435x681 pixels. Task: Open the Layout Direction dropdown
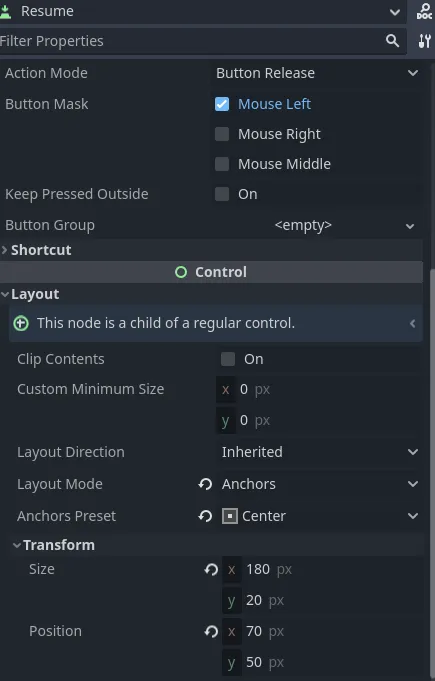click(320, 452)
